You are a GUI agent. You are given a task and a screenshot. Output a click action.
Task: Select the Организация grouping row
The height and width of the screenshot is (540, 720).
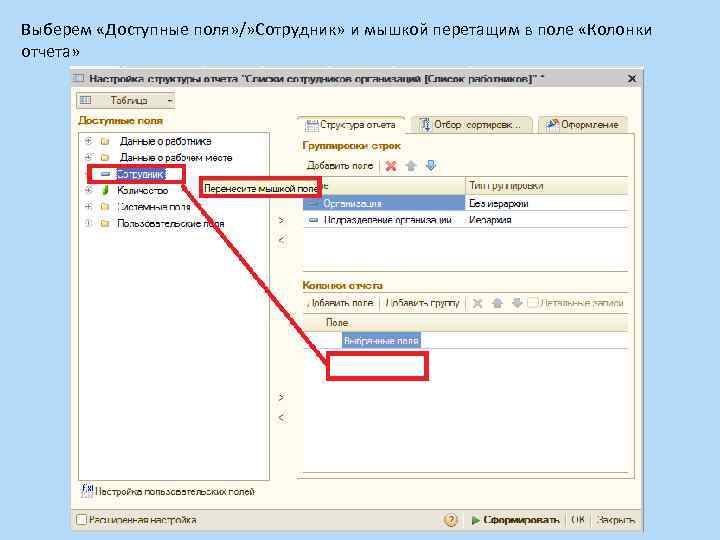pyautogui.click(x=384, y=203)
